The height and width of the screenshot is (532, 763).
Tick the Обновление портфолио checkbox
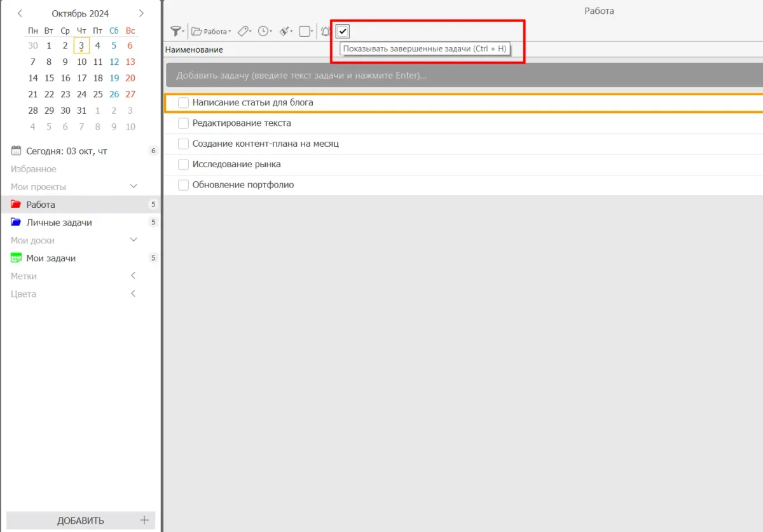[x=183, y=185]
